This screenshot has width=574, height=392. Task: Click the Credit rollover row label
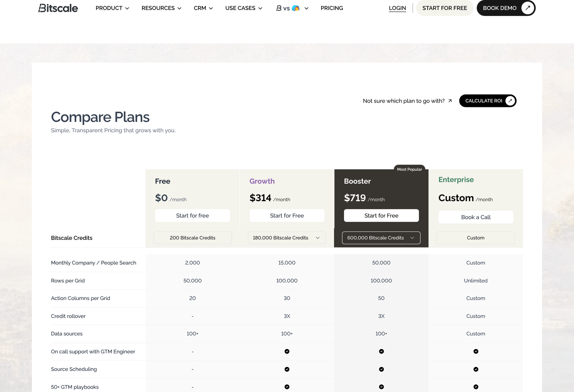(x=68, y=316)
